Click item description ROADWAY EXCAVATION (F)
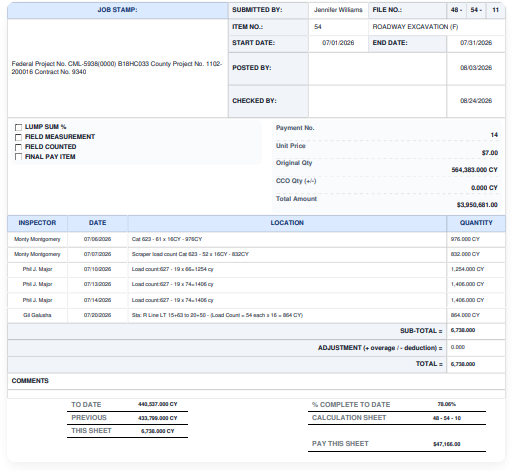The width and height of the screenshot is (514, 471). (x=415, y=27)
